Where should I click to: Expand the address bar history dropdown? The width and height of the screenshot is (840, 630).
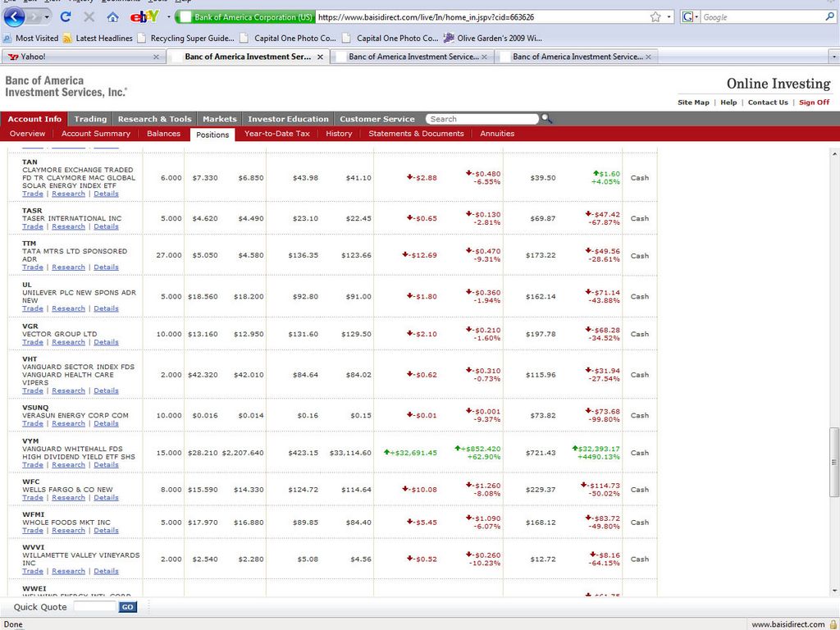669,16
